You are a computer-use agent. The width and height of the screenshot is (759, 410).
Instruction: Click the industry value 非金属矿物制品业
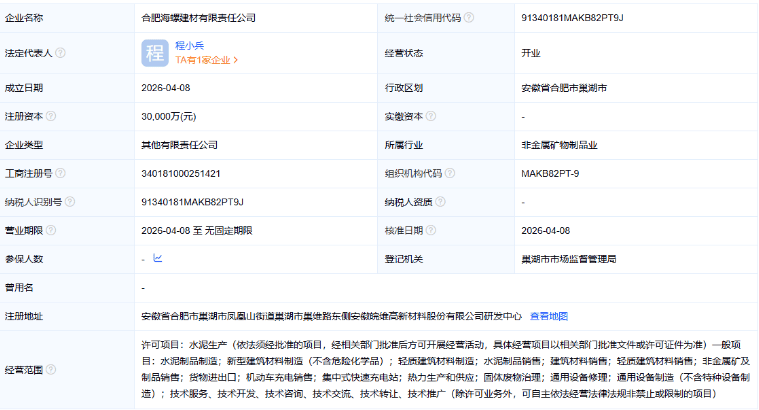coord(559,145)
